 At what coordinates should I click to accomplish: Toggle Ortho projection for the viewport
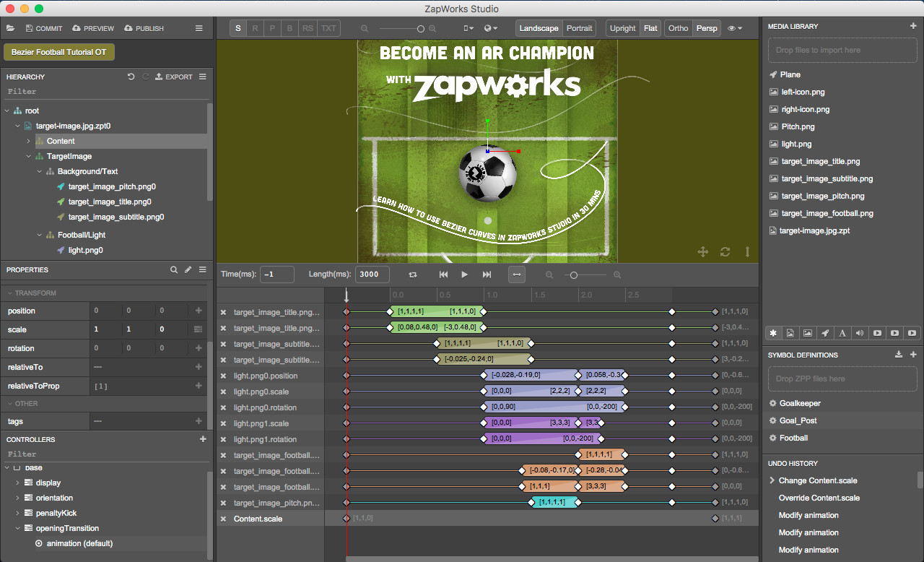[x=677, y=27]
